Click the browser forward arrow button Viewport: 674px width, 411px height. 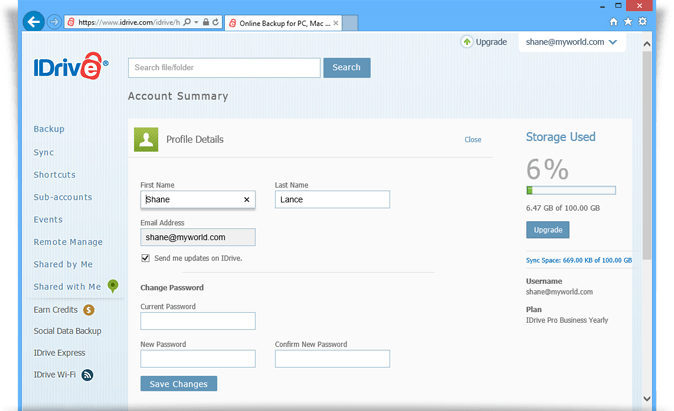point(54,21)
